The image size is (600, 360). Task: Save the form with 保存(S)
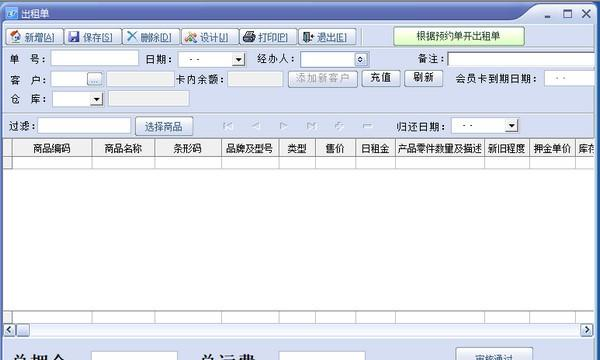93,37
